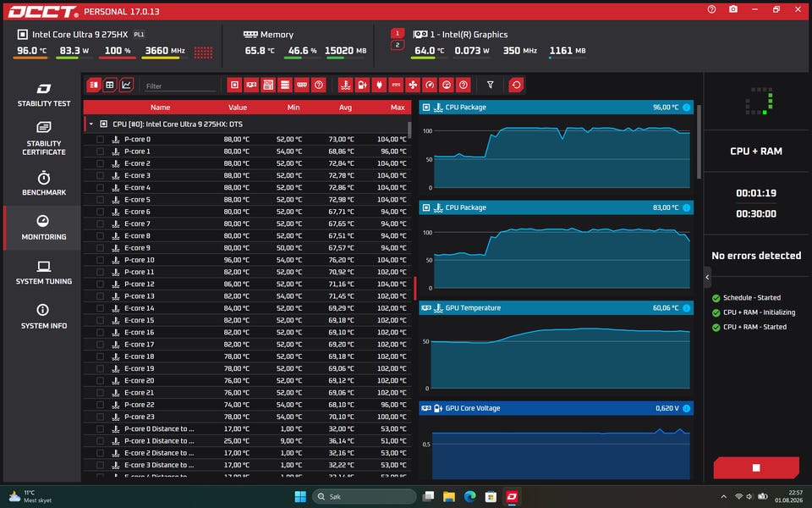The width and height of the screenshot is (812, 508).
Task: Reset min/max values with the refresh icon
Action: [x=516, y=85]
